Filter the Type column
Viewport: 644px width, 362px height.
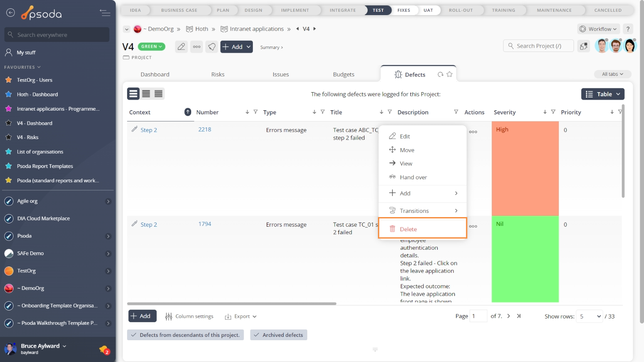click(x=322, y=112)
